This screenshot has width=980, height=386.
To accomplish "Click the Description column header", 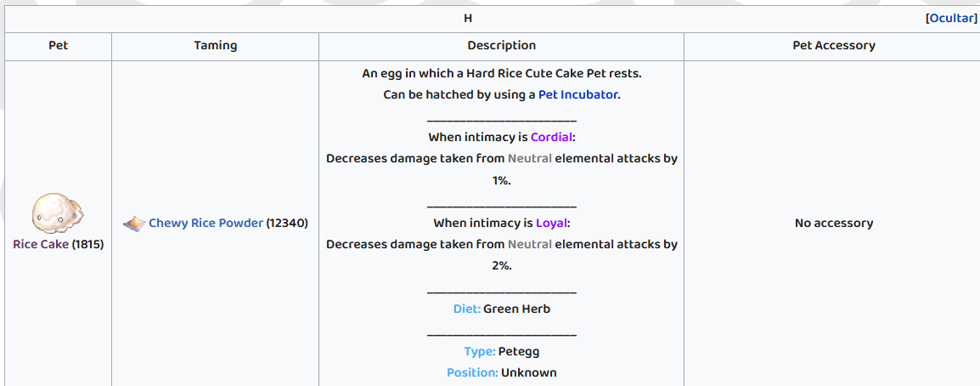I will (501, 46).
